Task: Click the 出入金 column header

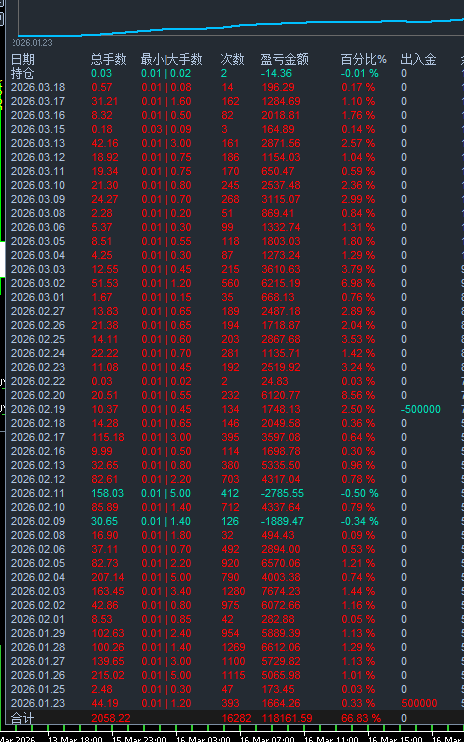Action: tap(418, 59)
